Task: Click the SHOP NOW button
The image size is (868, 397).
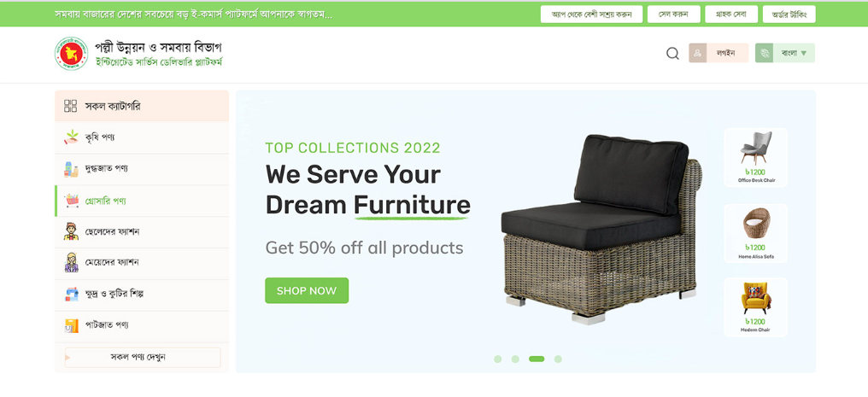Action: coord(307,290)
